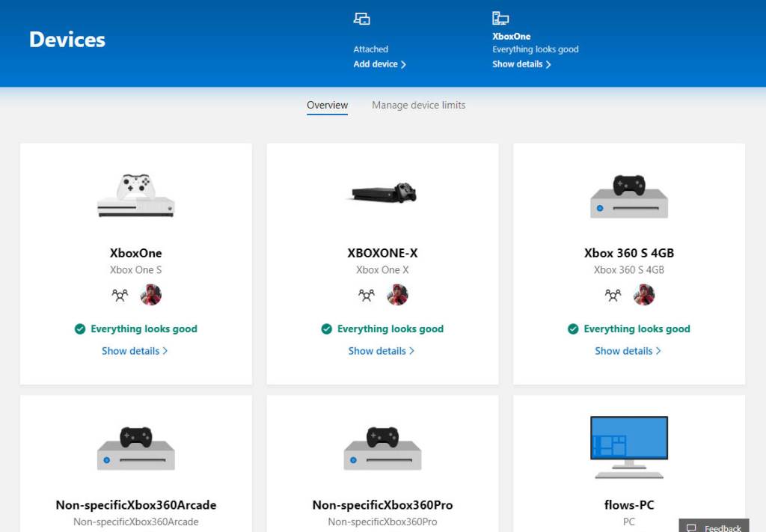The height and width of the screenshot is (532, 766).
Task: Open Show details link in blue header
Action: click(521, 64)
